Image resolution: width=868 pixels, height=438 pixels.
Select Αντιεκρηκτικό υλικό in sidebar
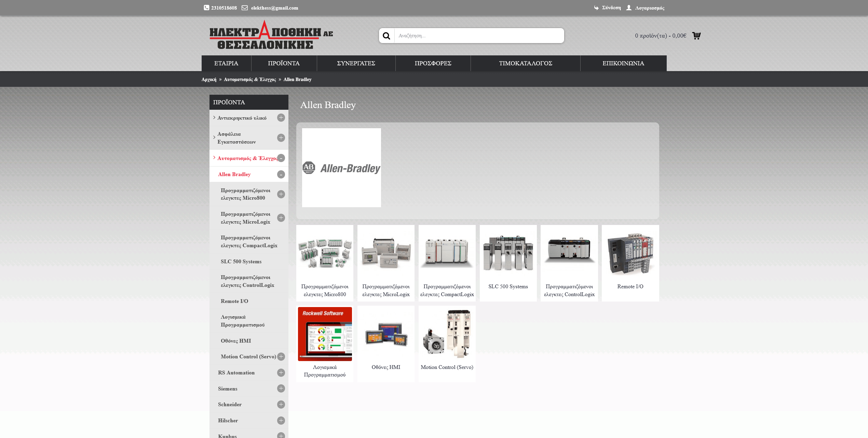[x=242, y=118]
